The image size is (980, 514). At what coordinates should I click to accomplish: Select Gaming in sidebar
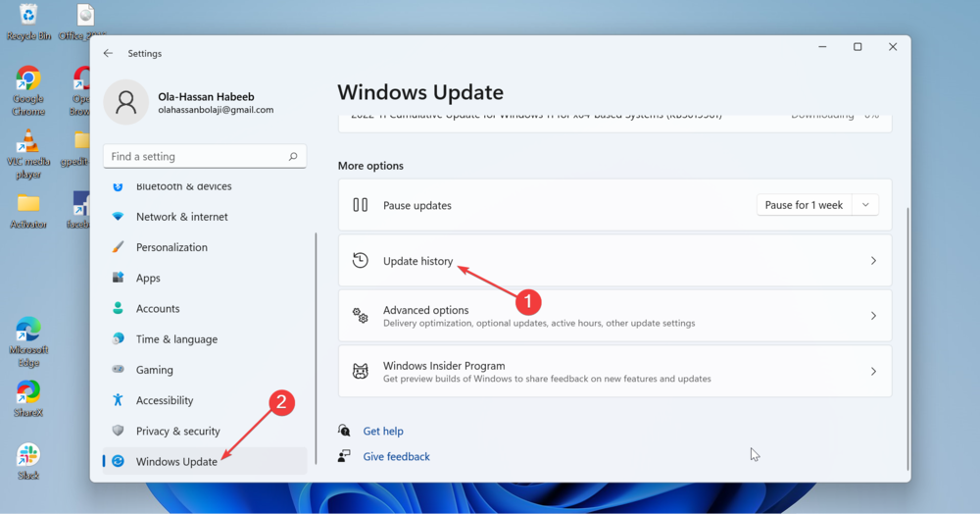pyautogui.click(x=205, y=370)
